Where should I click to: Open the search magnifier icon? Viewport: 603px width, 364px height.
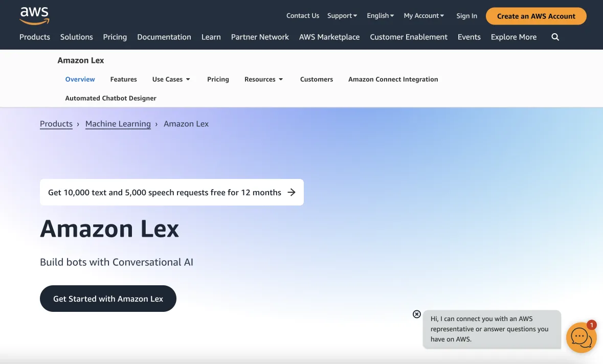(x=555, y=37)
